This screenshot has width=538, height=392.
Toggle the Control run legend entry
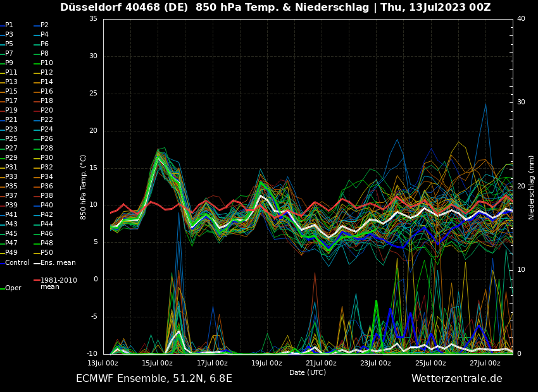coord(17,262)
